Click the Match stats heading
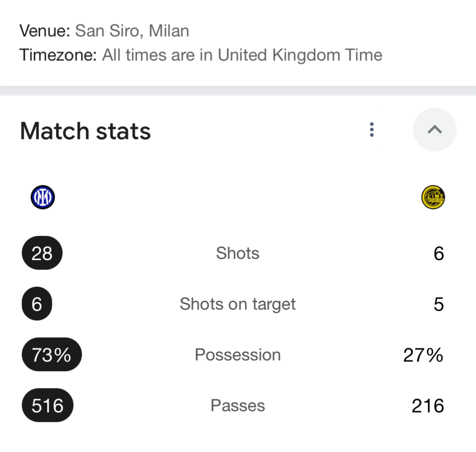The image size is (476, 452). click(x=85, y=131)
